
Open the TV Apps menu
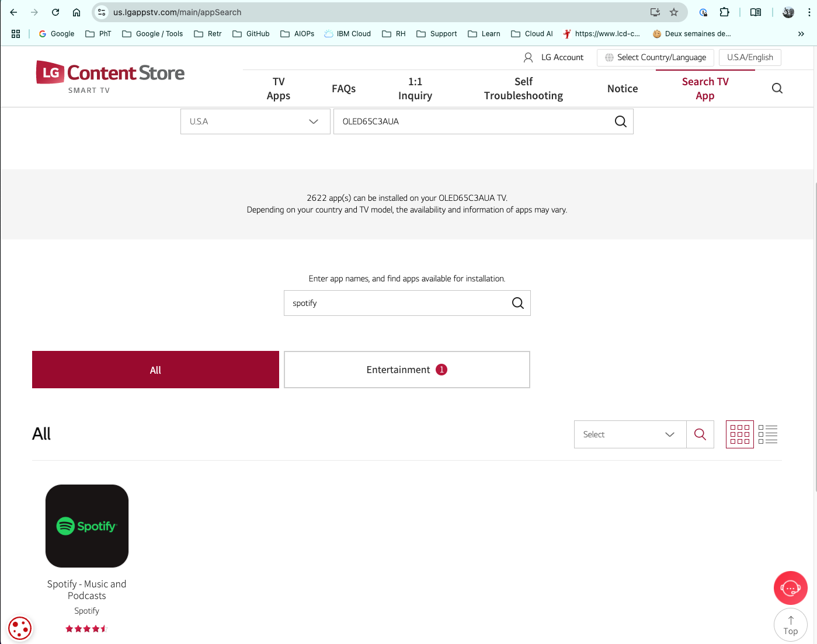tap(279, 89)
